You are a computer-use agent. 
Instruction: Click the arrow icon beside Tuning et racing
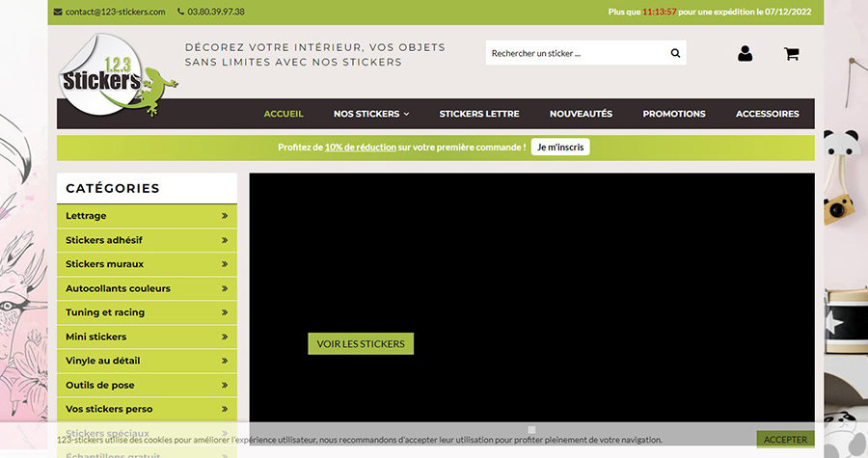click(224, 312)
